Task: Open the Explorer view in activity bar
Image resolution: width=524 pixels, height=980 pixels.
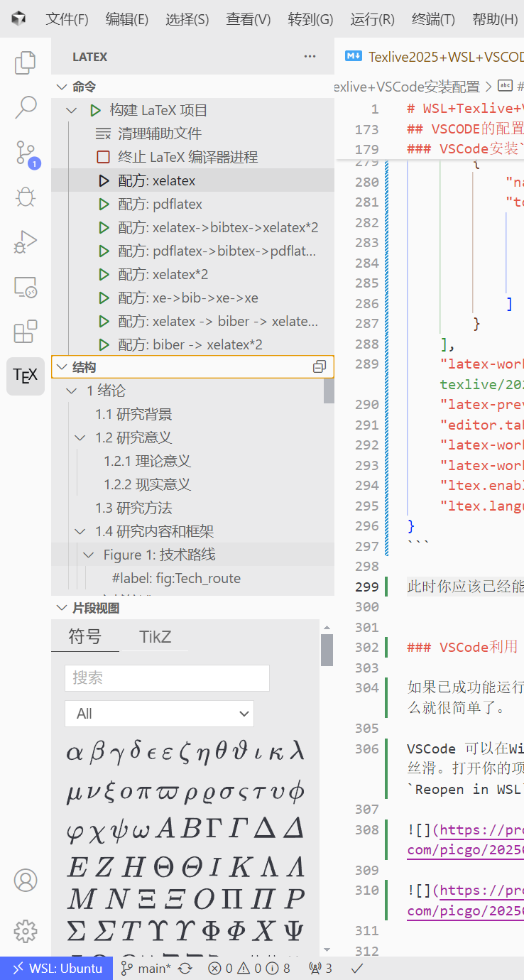Action: coord(26,63)
